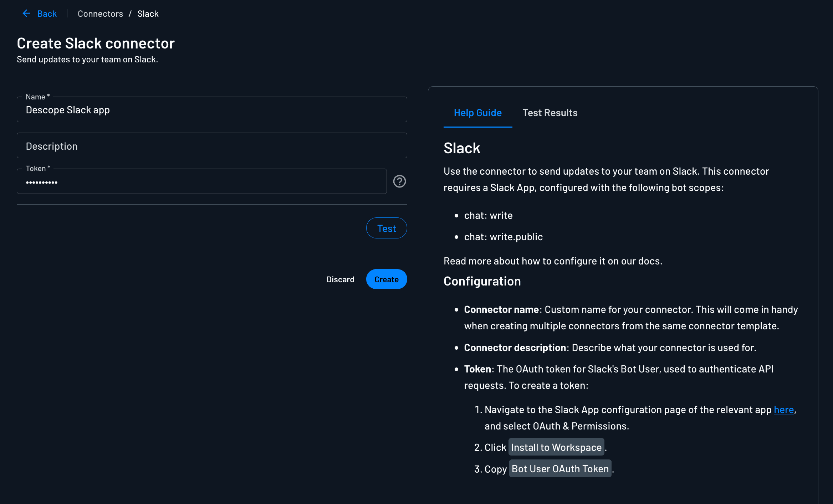Click the Configuration section heading

pyautogui.click(x=482, y=281)
